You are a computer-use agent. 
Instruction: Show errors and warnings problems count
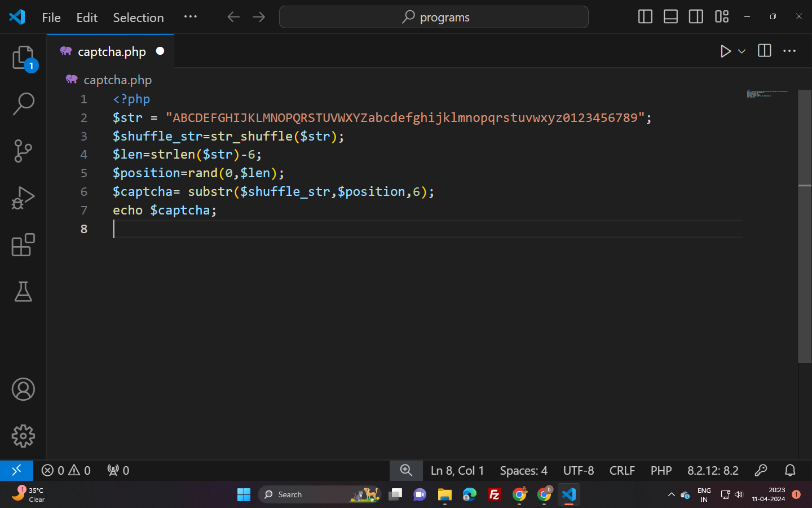coord(66,470)
